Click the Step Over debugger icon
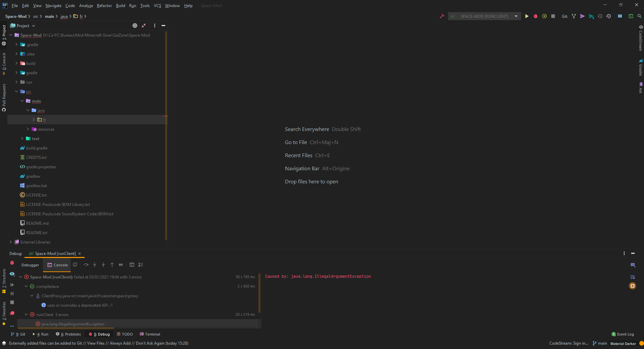Screen dimensions: 644x349 pos(86,265)
